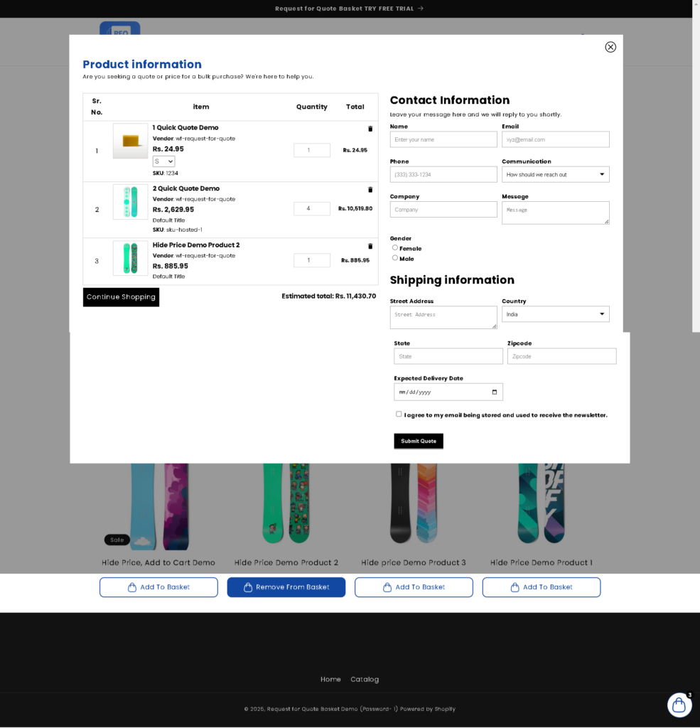This screenshot has height=728, width=700.
Task: Go to Home in footer menu
Action: click(x=330, y=679)
